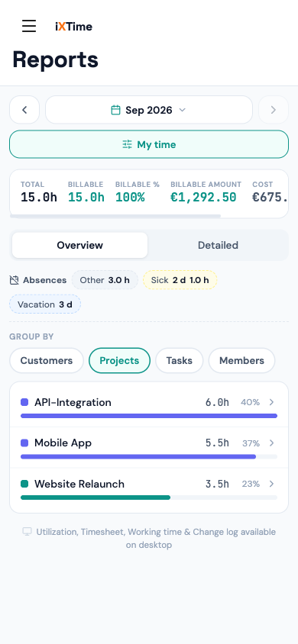Switch to the Overview tab
Viewport: 298px width, 644px height.
(79, 245)
